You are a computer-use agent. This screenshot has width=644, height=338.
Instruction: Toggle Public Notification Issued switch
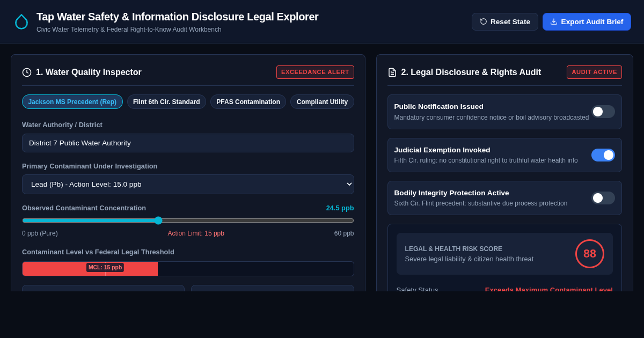(x=603, y=112)
